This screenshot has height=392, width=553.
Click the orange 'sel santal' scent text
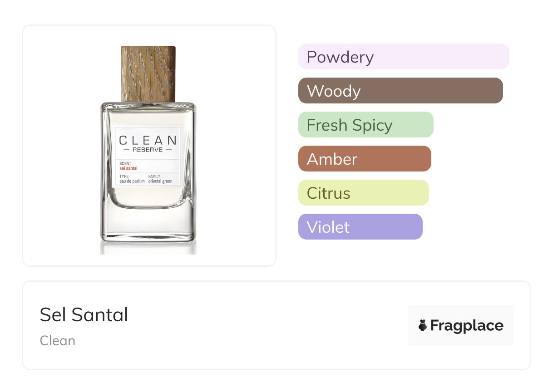(128, 168)
